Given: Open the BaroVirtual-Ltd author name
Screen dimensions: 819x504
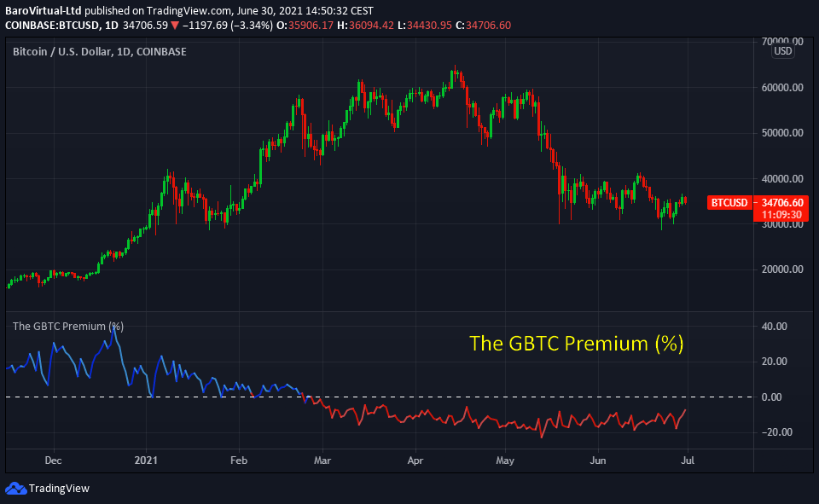Looking at the screenshot, I should tap(44, 10).
